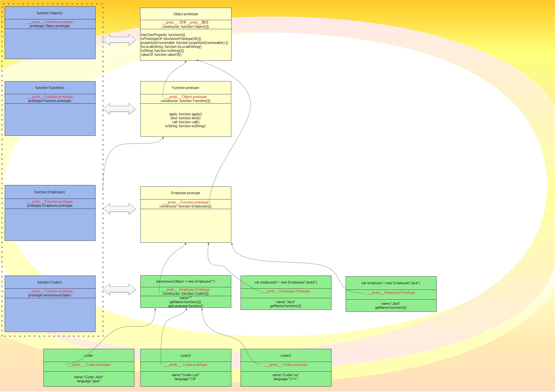Click the hasOwnProperty method line

click(x=163, y=35)
